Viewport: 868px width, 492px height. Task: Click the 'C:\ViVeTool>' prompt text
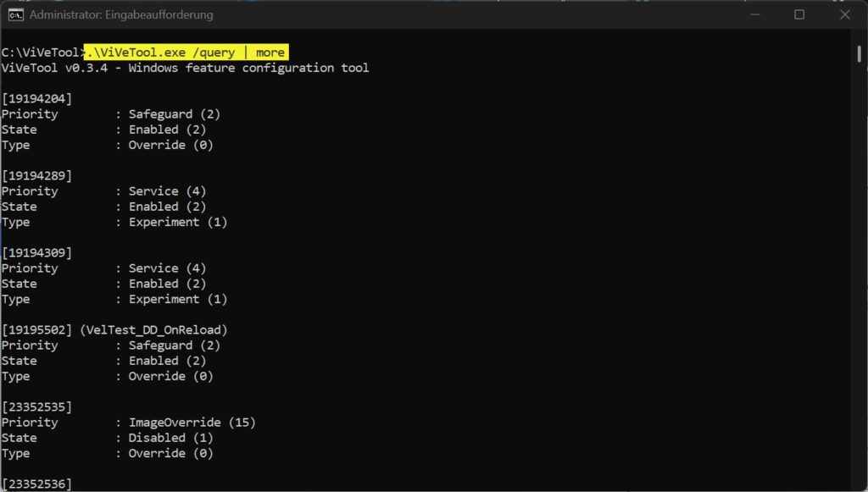click(44, 53)
